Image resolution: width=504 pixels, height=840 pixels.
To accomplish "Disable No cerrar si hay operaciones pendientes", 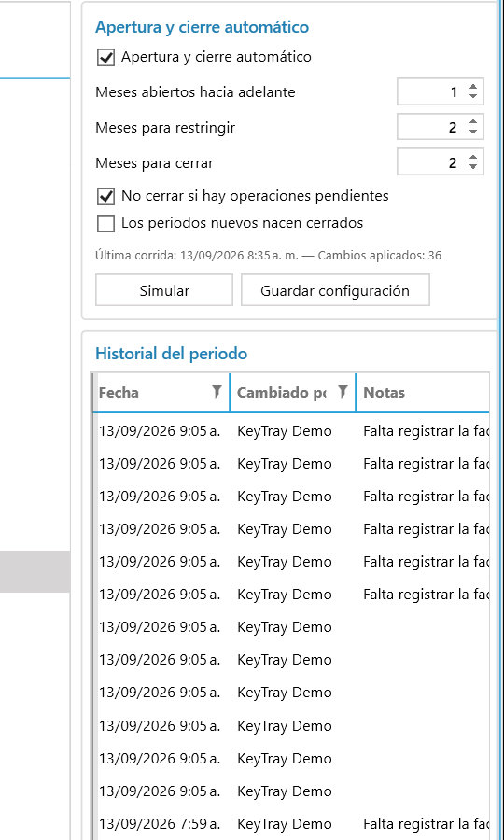I will (x=105, y=197).
